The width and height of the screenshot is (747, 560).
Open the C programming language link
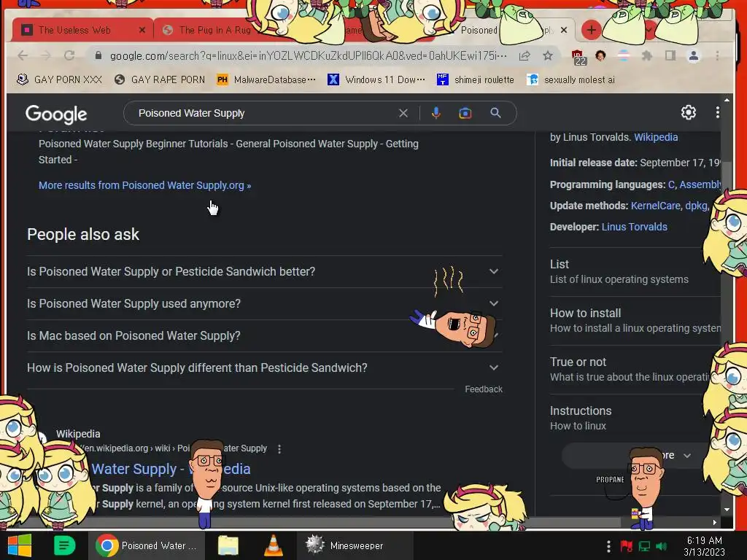pyautogui.click(x=671, y=184)
